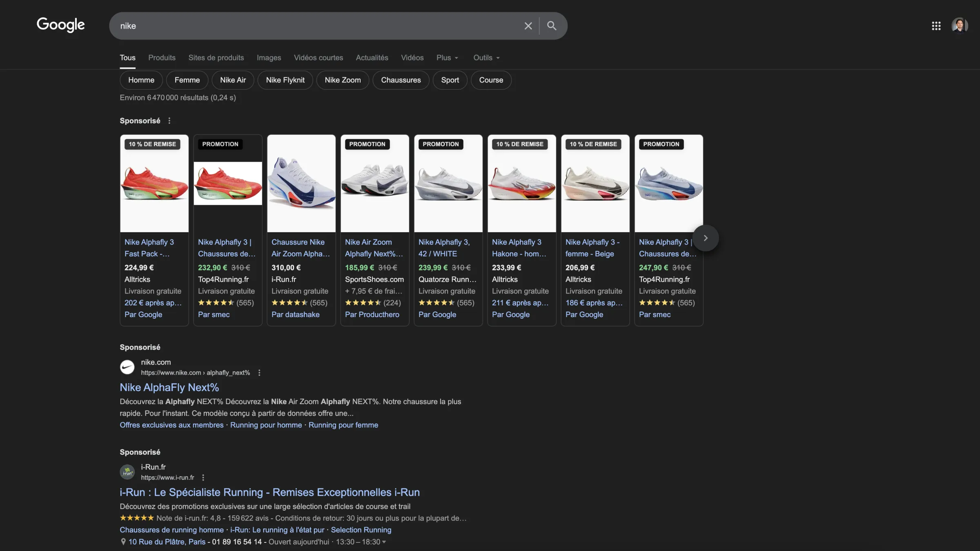
Task: Select the Chaussures filter chip
Action: [401, 80]
